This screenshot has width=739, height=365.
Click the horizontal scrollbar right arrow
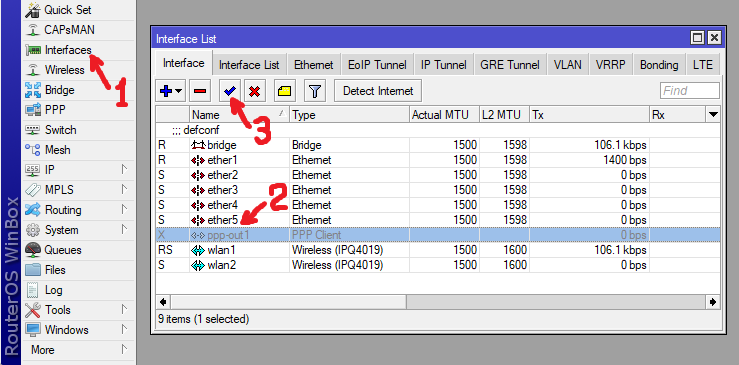(713, 302)
